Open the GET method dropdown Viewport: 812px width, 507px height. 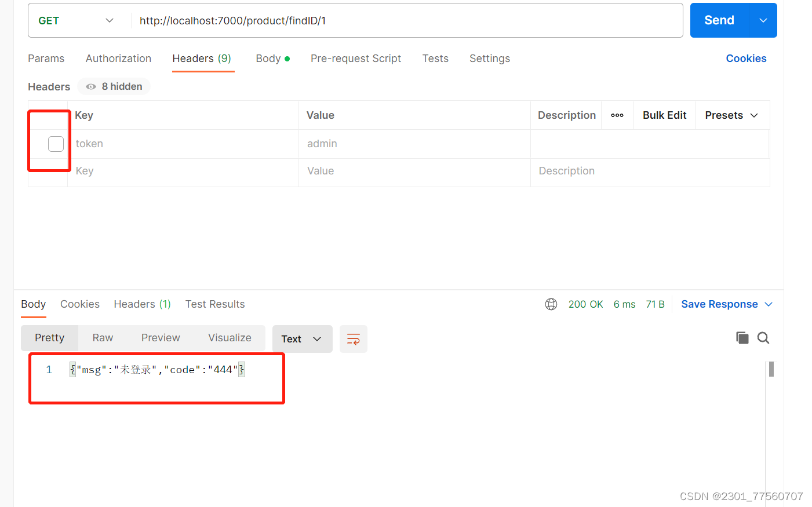point(76,20)
